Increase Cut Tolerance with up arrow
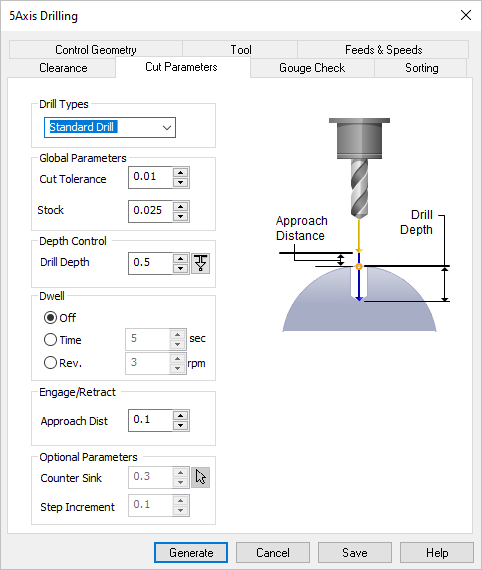Image resolution: width=482 pixels, height=570 pixels. (181, 172)
